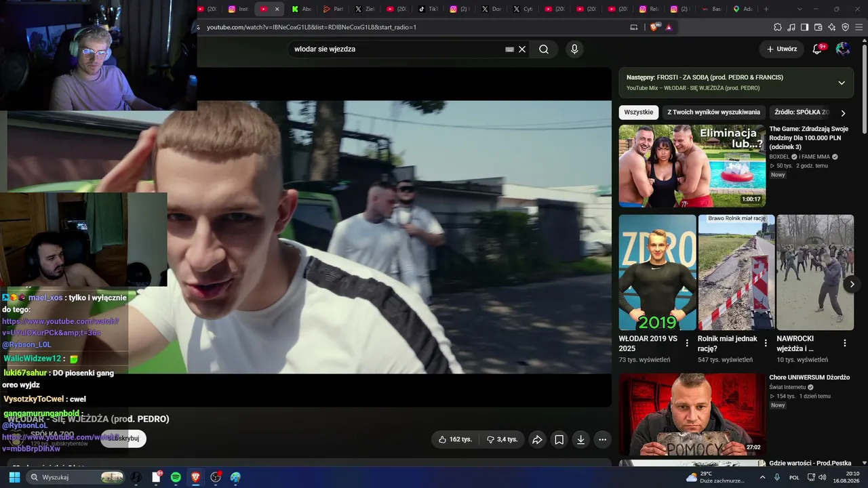The width and height of the screenshot is (868, 488).
Task: Open YouTube notifications bell
Action: [x=818, y=49]
